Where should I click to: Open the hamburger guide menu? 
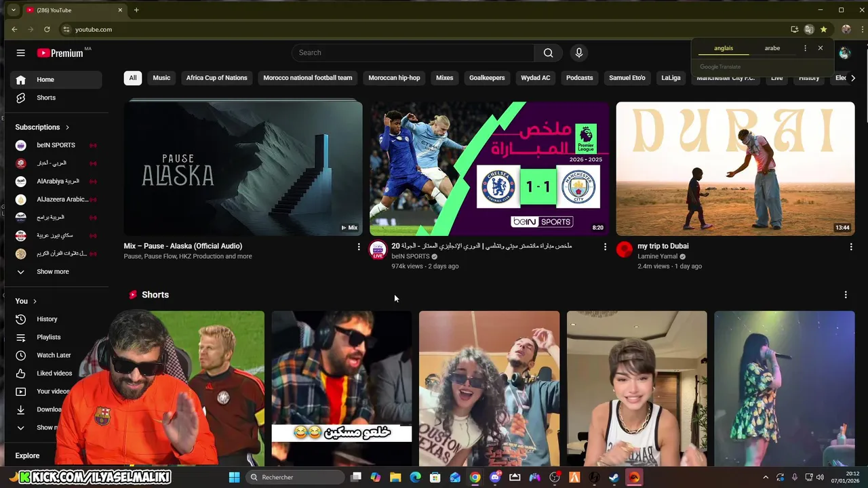(x=21, y=53)
